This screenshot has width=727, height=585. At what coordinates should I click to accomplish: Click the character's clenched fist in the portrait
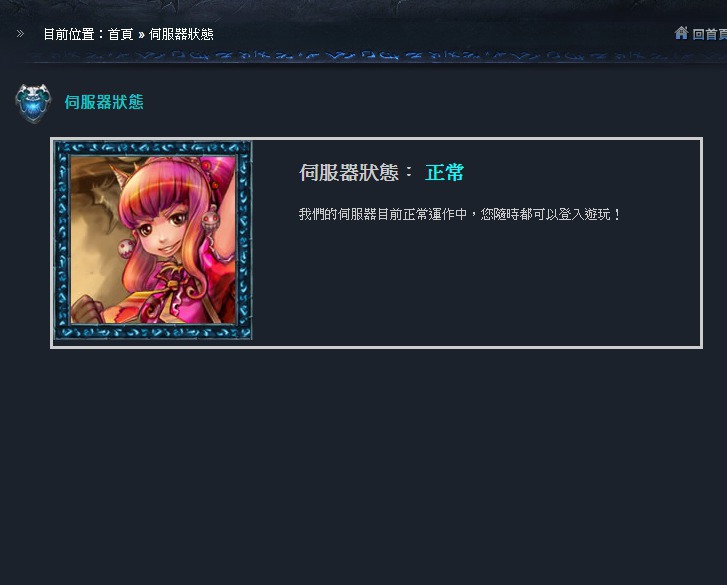[x=86, y=309]
